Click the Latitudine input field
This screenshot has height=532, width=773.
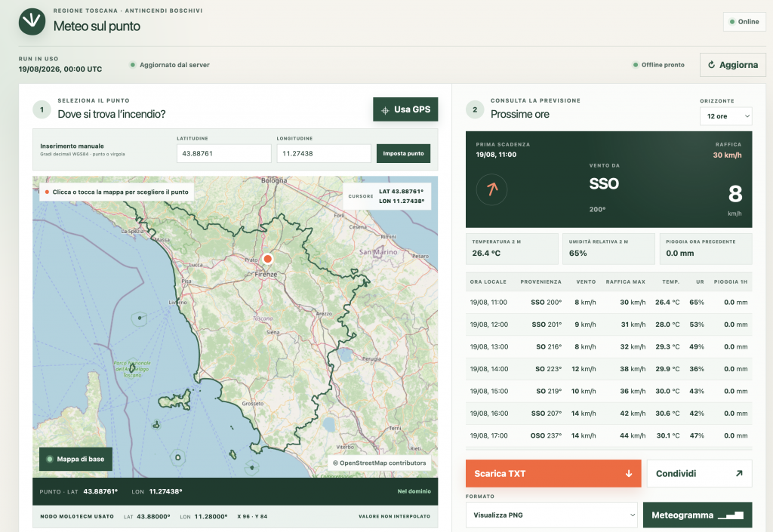223,153
